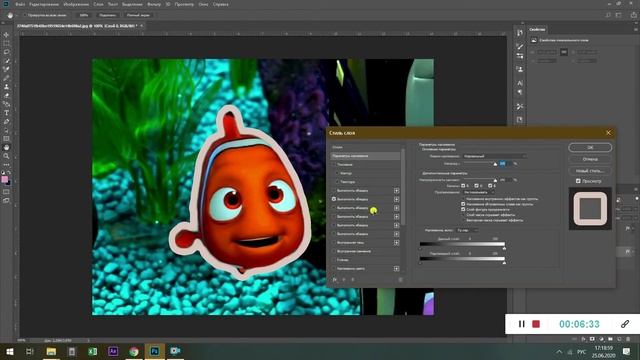Stop the screen recording
Viewport: 640px width, 360px height.
pos(536,324)
